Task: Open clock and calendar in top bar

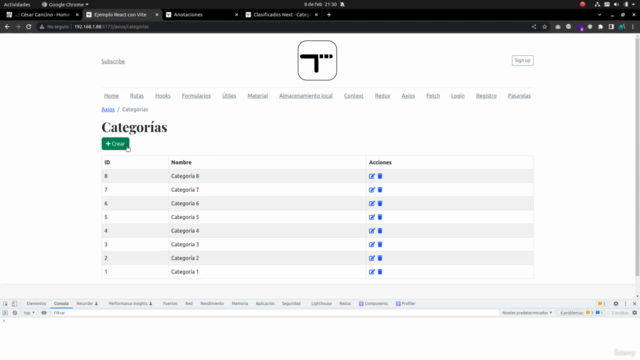Action: tap(320, 4)
